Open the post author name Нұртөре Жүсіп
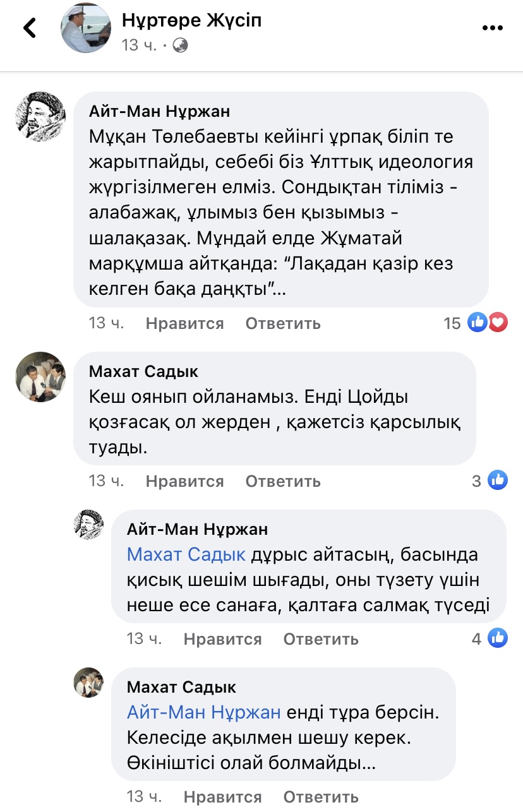 click(191, 20)
